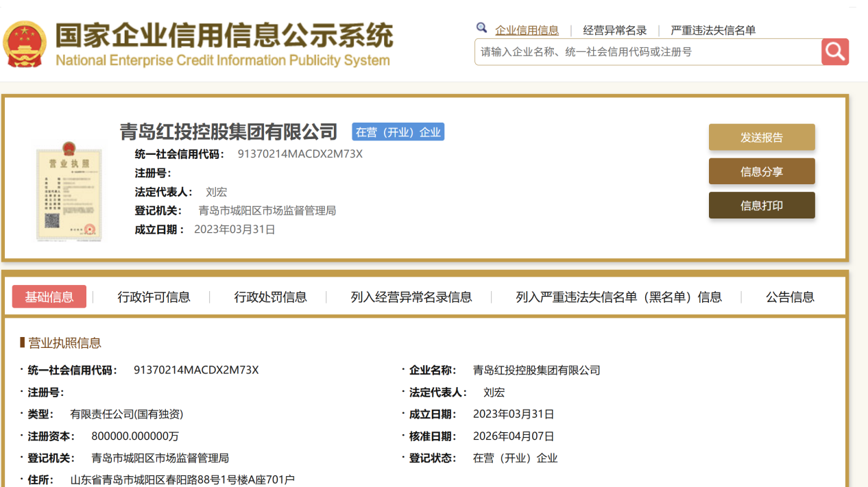The image size is (868, 487).
Task: Switch to the 基础信息 tab
Action: (x=49, y=297)
